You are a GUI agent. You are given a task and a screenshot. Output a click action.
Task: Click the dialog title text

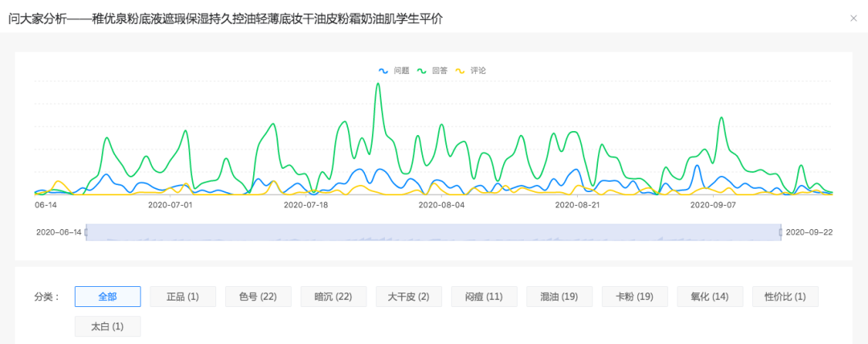(225, 18)
